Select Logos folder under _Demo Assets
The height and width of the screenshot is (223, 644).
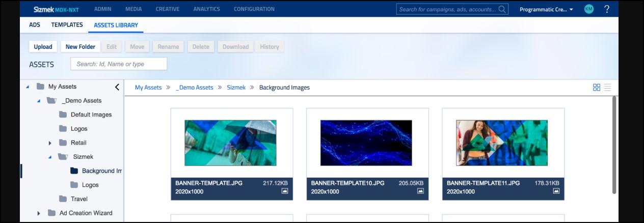coord(79,129)
